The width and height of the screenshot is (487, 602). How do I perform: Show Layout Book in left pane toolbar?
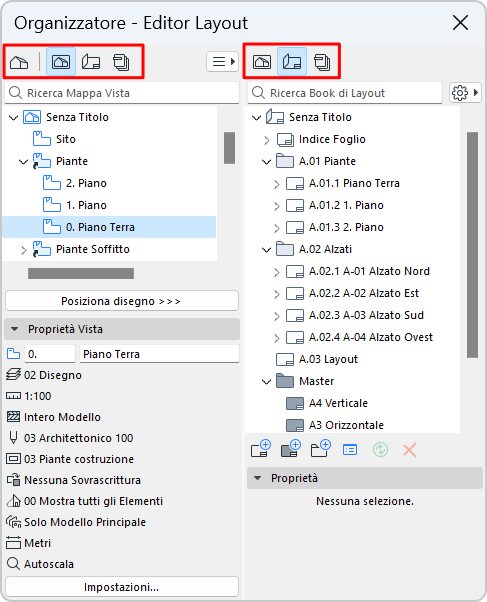[91, 62]
